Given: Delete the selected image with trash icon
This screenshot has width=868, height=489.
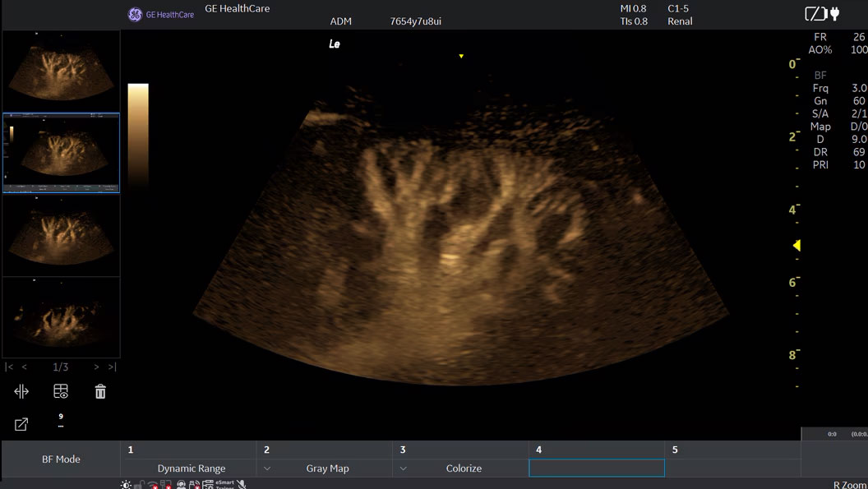Looking at the screenshot, I should point(100,391).
